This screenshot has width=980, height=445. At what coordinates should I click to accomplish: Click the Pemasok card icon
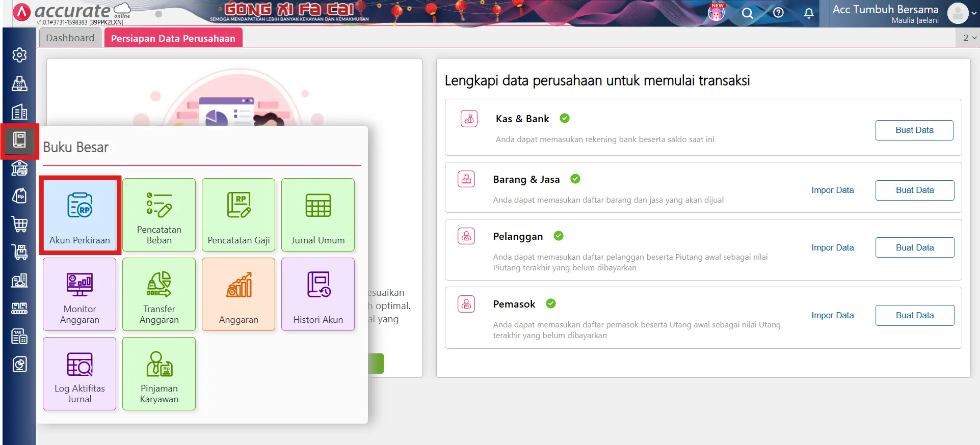(466, 304)
